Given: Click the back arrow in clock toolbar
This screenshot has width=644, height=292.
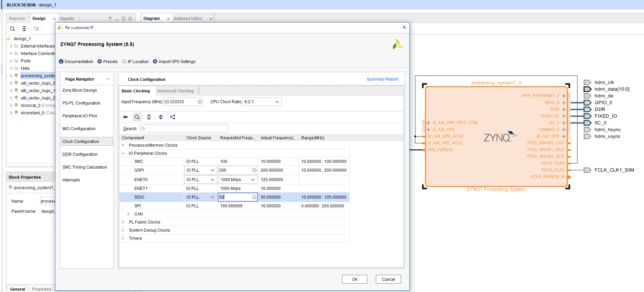Looking at the screenshot, I should 125,117.
